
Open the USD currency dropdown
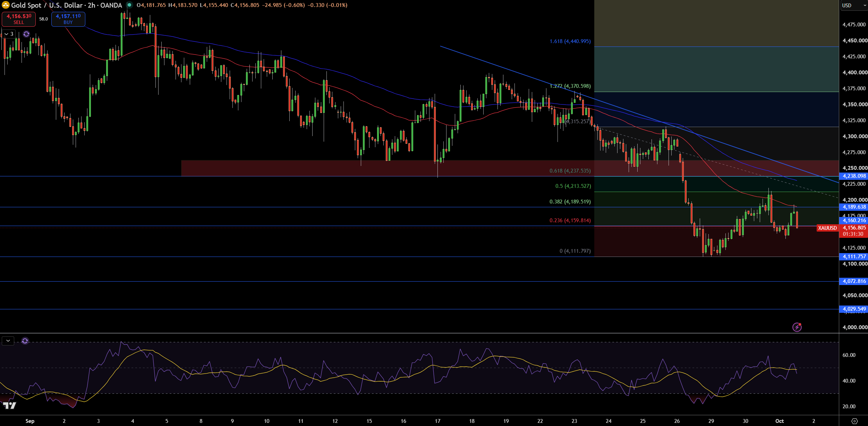pos(854,5)
